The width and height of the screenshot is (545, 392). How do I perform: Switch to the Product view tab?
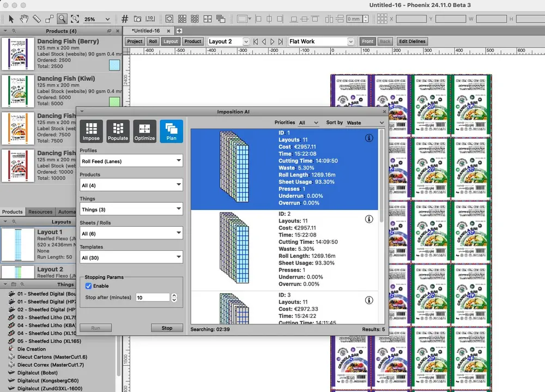(x=193, y=41)
